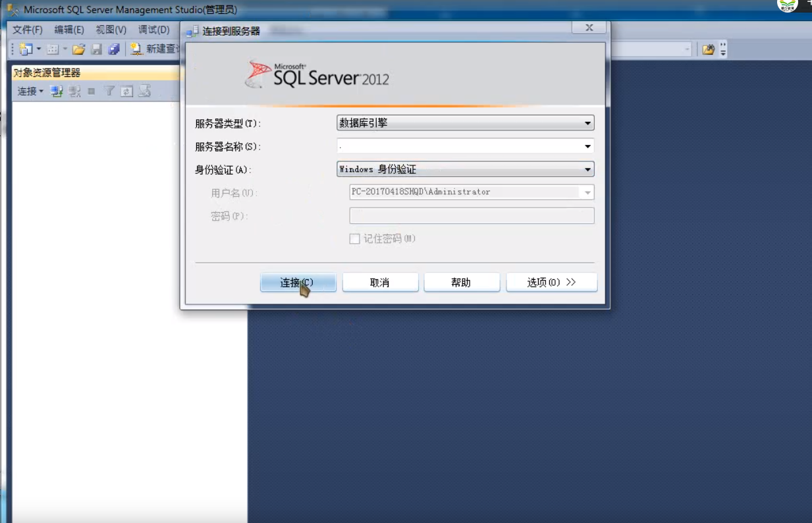Click the server icon in 连接到服务器 title bar
The image size is (812, 523).
193,31
